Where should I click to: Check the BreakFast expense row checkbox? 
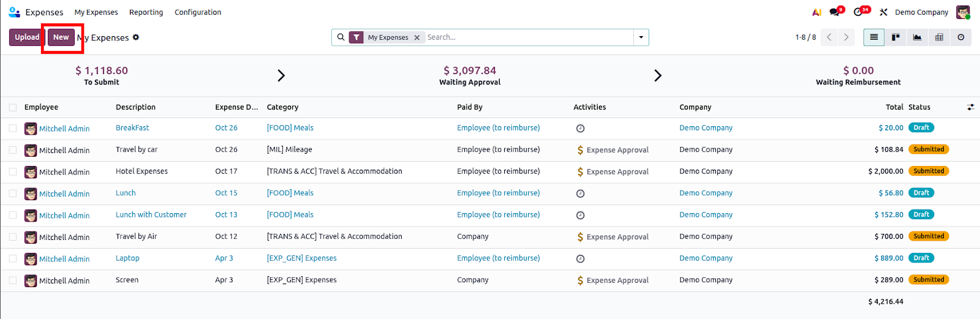tap(13, 129)
